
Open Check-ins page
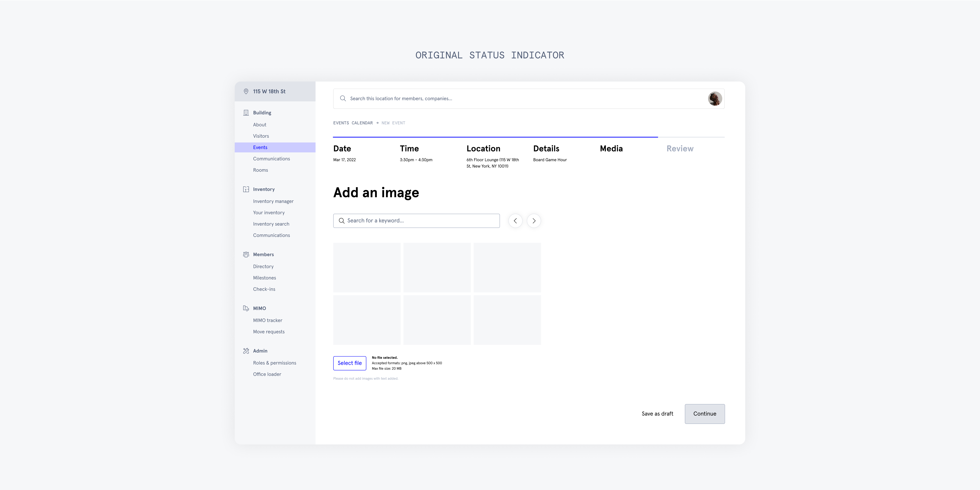(x=264, y=289)
